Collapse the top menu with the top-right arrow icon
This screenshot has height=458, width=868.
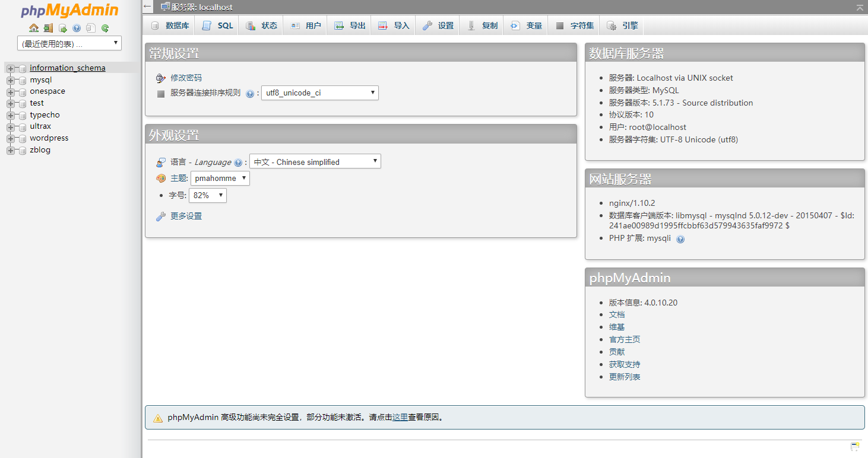pos(860,7)
